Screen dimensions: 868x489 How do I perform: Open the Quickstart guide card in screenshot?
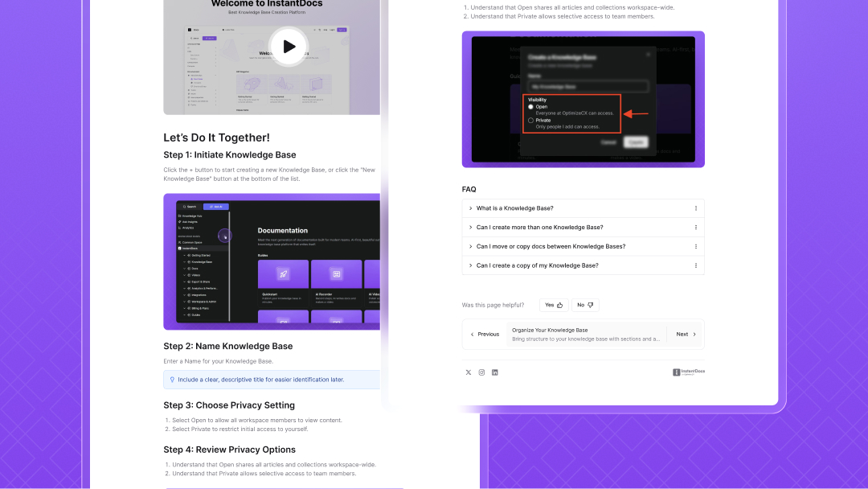(283, 282)
